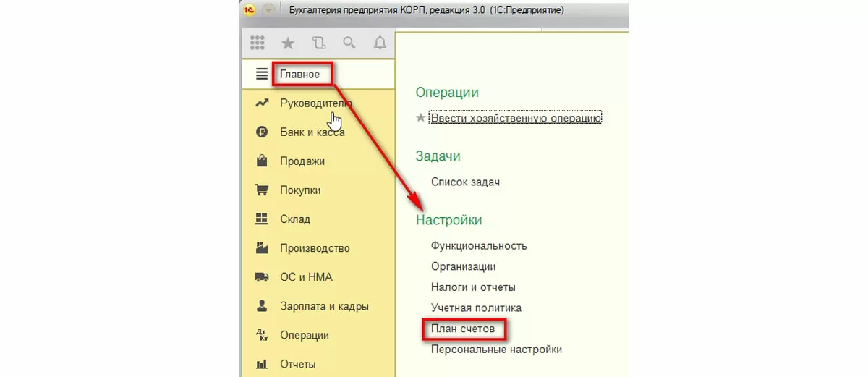Open the Операции section in sidebar
Image resolution: width=868 pixels, height=377 pixels.
pyautogui.click(x=305, y=335)
